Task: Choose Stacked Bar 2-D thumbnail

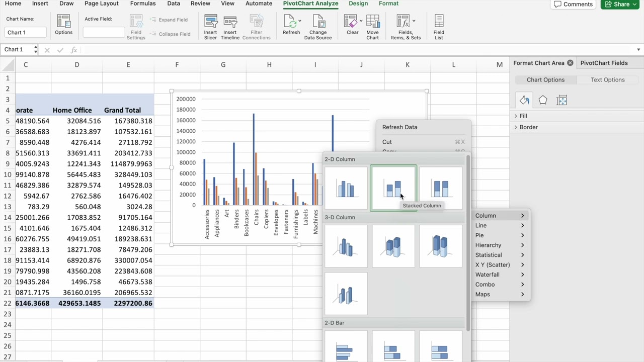Action: pos(393,346)
